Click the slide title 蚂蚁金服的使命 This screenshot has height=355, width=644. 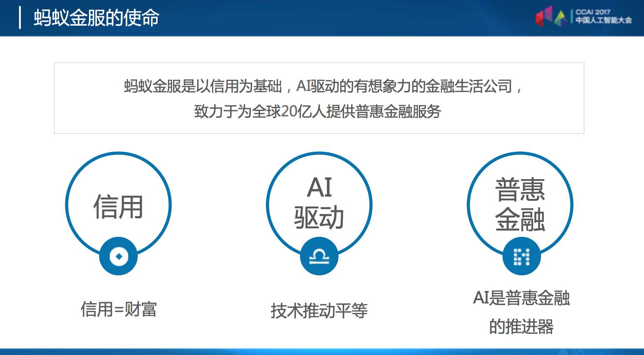point(97,18)
